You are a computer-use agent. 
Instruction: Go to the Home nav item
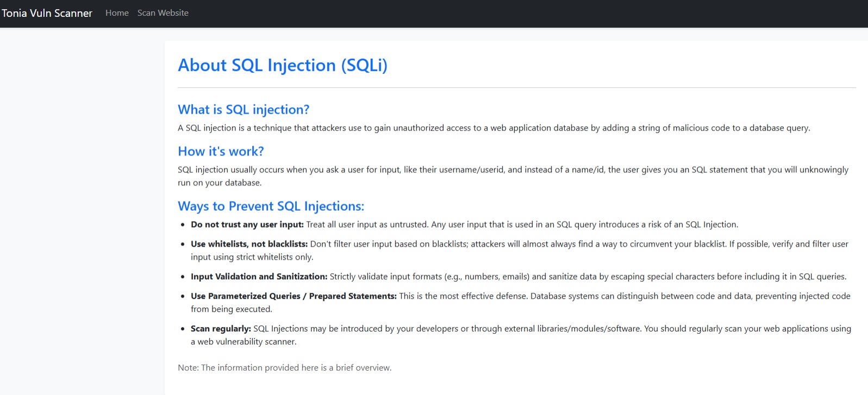click(x=117, y=13)
